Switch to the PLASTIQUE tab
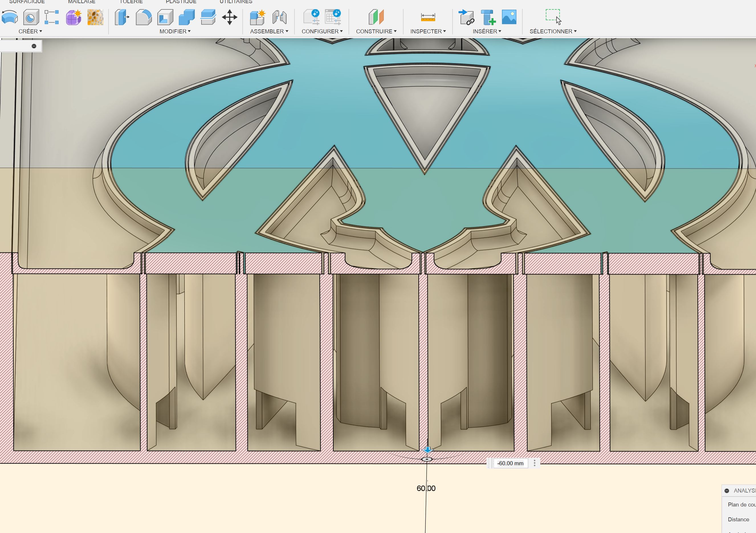756x533 pixels. tap(181, 2)
